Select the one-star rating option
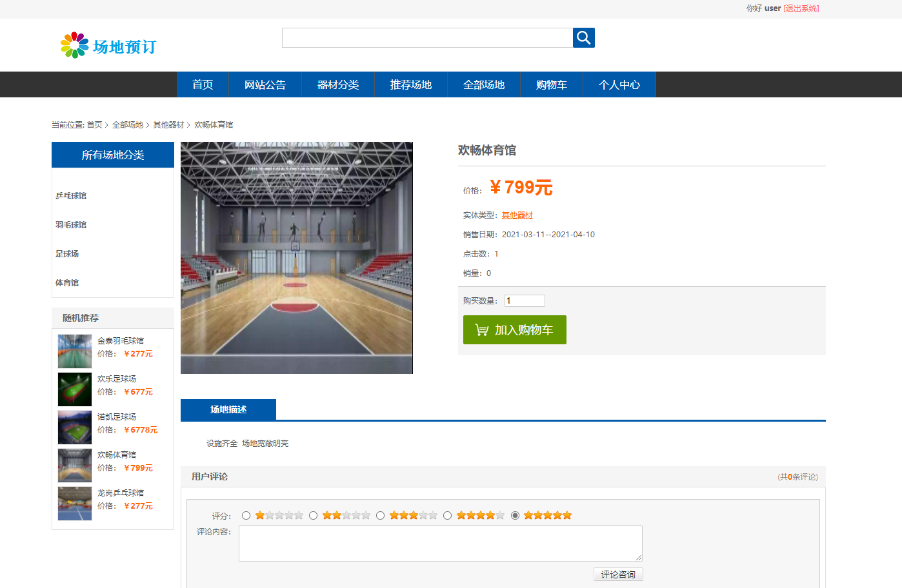 tap(246, 515)
